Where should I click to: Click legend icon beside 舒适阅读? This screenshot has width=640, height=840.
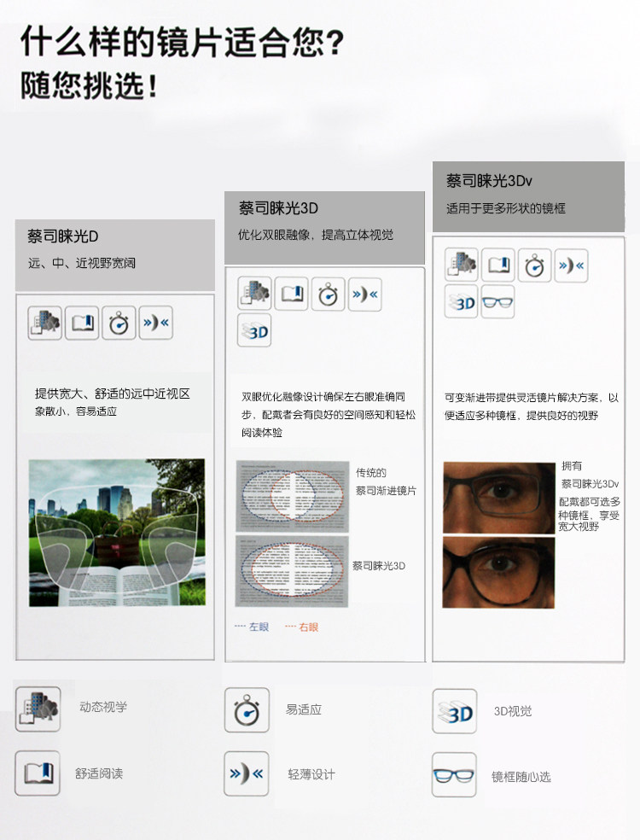(x=37, y=773)
